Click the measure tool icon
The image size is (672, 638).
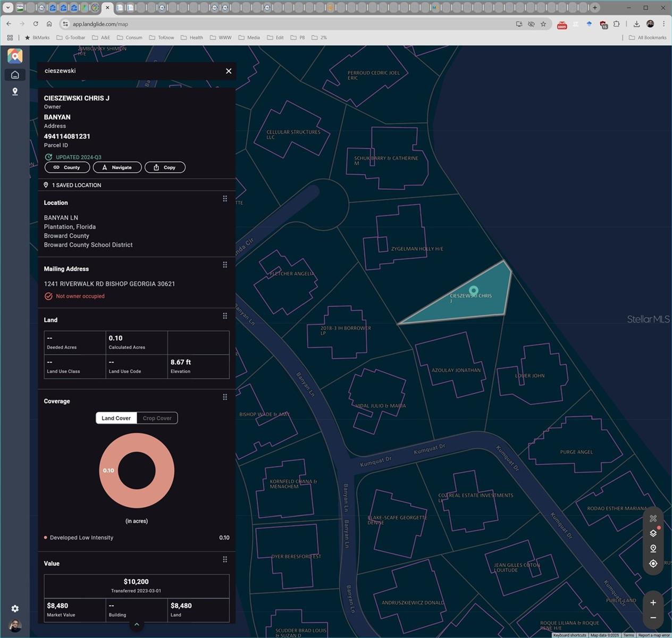653,518
